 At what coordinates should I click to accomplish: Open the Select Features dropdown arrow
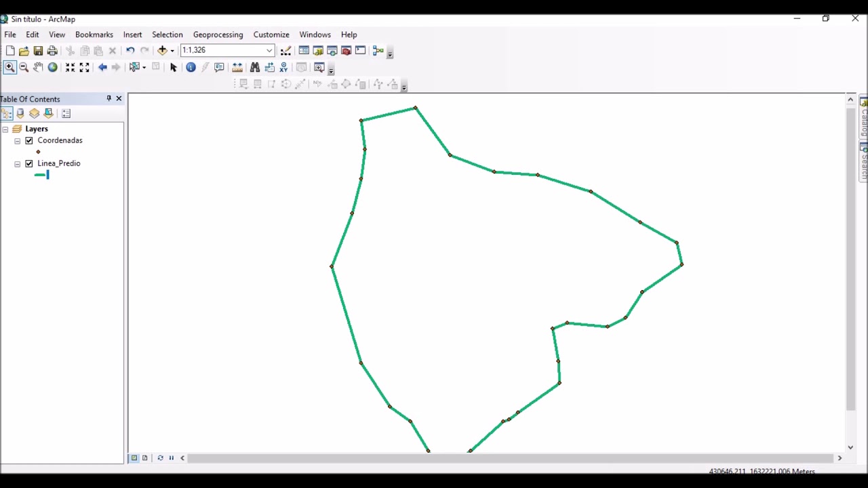point(144,67)
